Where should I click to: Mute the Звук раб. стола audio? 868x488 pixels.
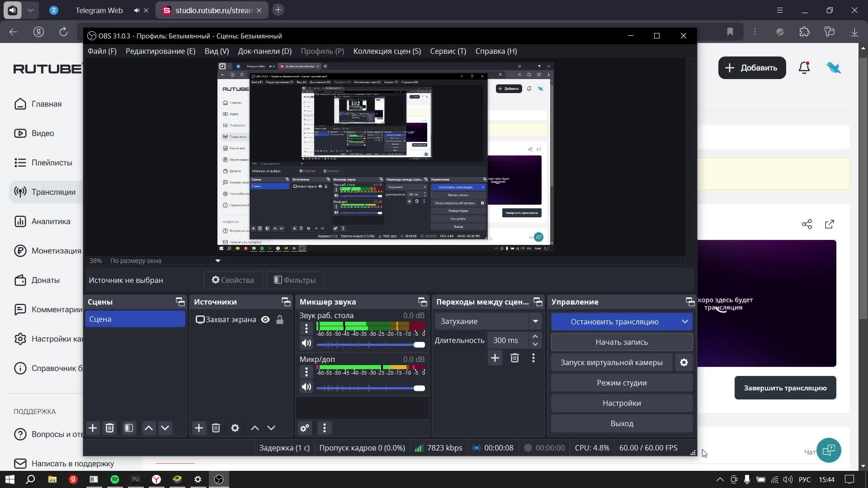point(307,343)
